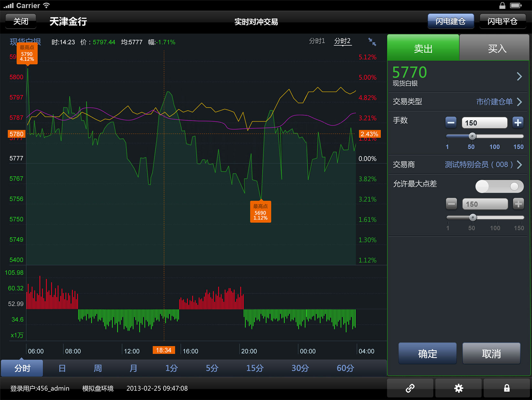Click the lock icon in the bottom bar

click(x=506, y=388)
